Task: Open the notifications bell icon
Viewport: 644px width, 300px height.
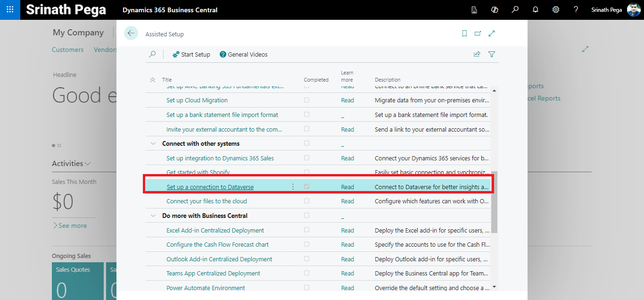Action: (536, 9)
